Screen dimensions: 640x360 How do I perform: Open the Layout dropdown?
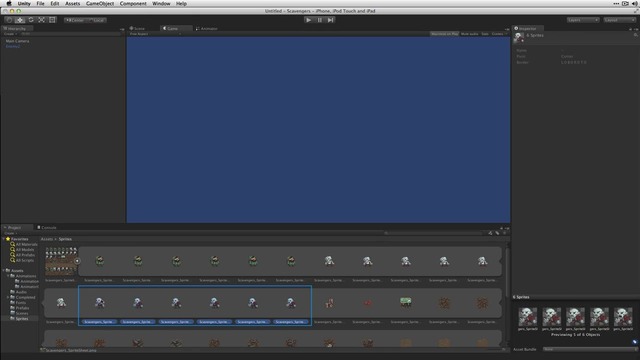(x=620, y=20)
